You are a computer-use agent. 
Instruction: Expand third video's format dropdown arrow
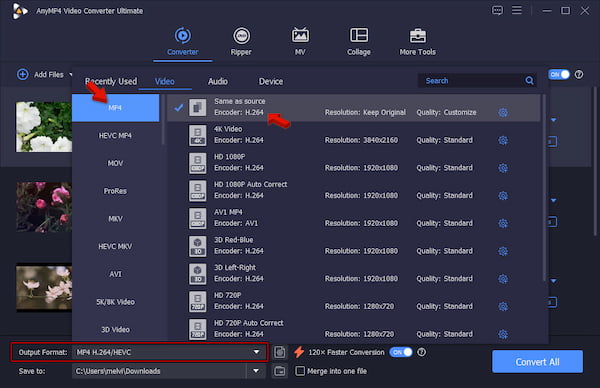553,281
